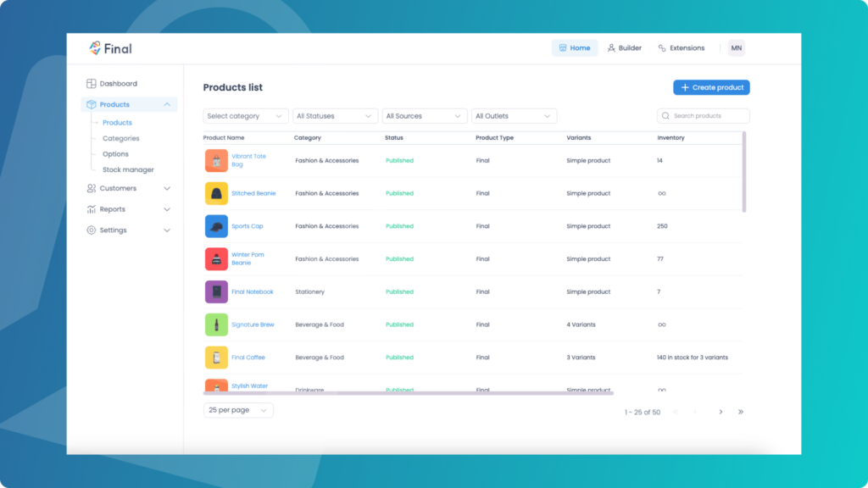Click the Extensions link icon

pos(661,48)
